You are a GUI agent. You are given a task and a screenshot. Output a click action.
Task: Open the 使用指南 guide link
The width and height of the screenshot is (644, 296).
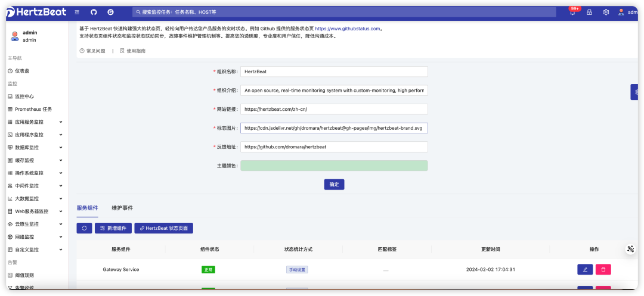pyautogui.click(x=136, y=51)
